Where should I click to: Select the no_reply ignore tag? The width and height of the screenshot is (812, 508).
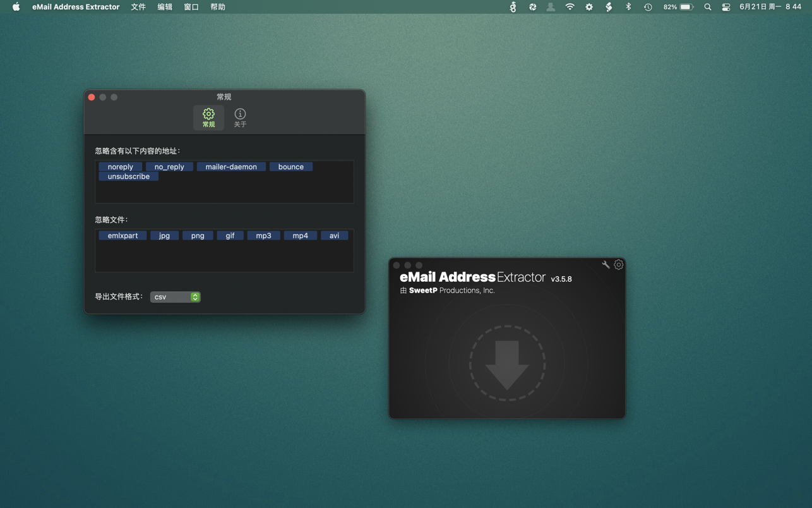(x=169, y=167)
